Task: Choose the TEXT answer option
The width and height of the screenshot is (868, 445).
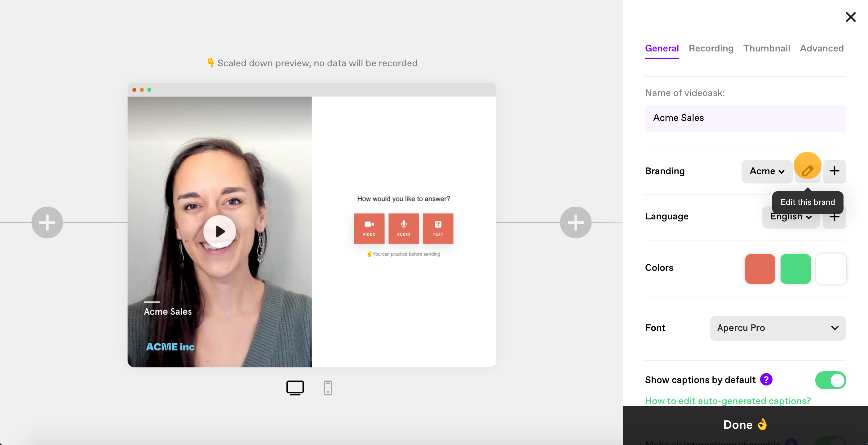Action: 438,228
